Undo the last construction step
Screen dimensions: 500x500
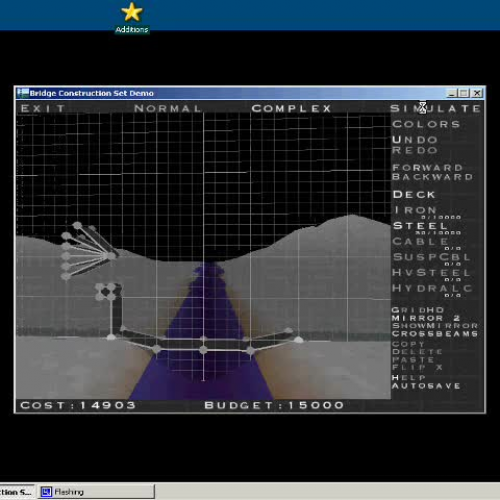click(x=415, y=140)
